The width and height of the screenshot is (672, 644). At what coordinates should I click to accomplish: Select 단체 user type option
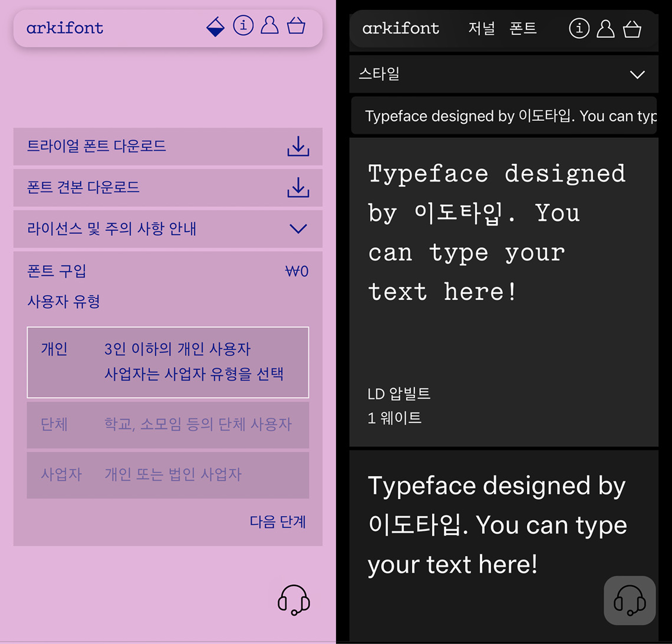(x=168, y=425)
